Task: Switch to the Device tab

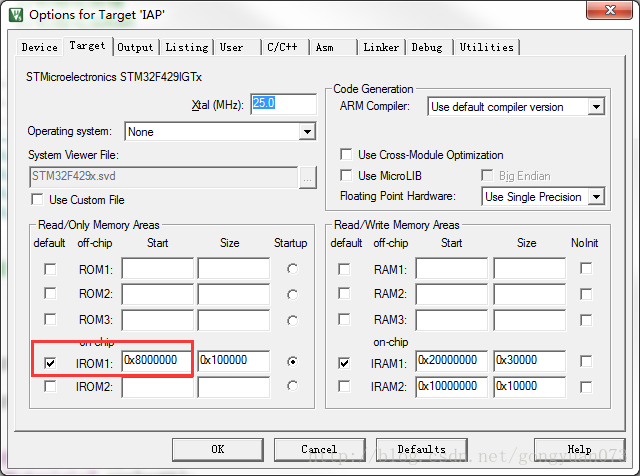Action: pyautogui.click(x=40, y=47)
